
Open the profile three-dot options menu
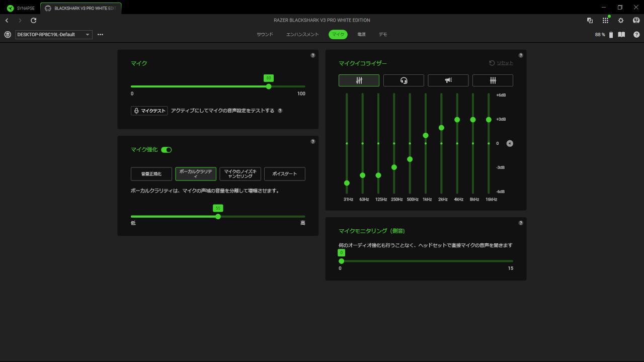click(x=100, y=35)
